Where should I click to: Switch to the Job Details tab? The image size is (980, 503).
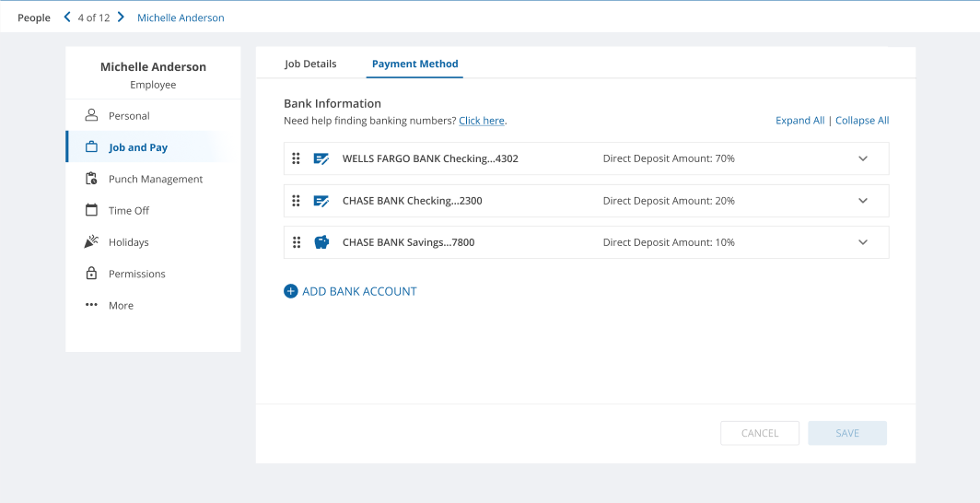[x=310, y=64]
